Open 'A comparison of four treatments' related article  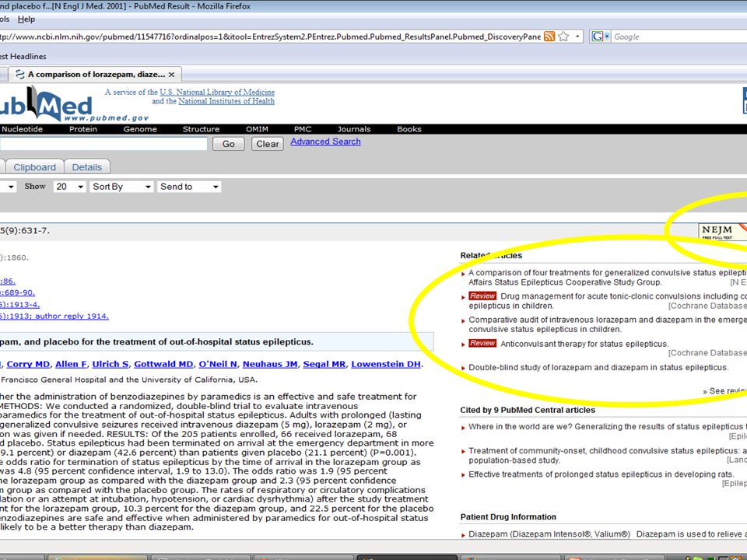(608, 277)
